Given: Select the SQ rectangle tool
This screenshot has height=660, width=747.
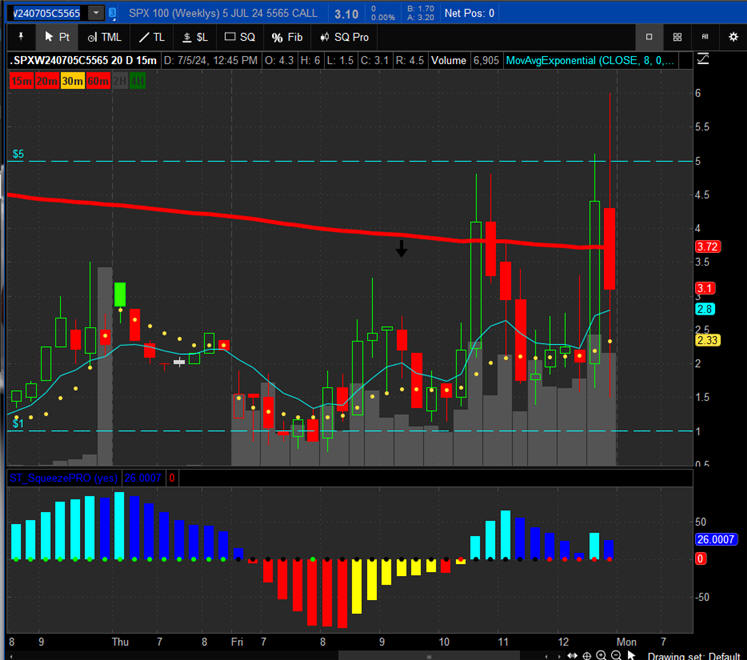Looking at the screenshot, I should tap(240, 37).
